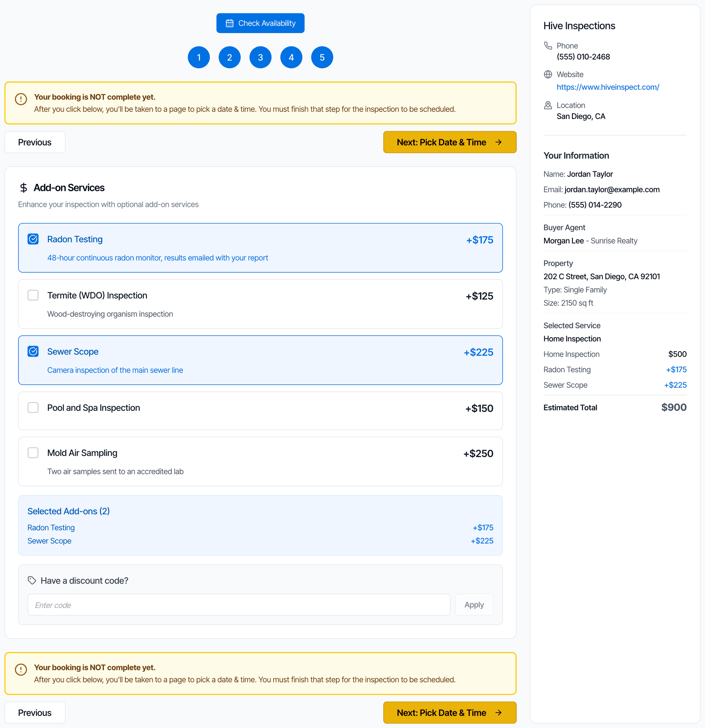This screenshot has width=705, height=728.
Task: Click the warning icon in the bottom booking notice
Action: (x=21, y=670)
